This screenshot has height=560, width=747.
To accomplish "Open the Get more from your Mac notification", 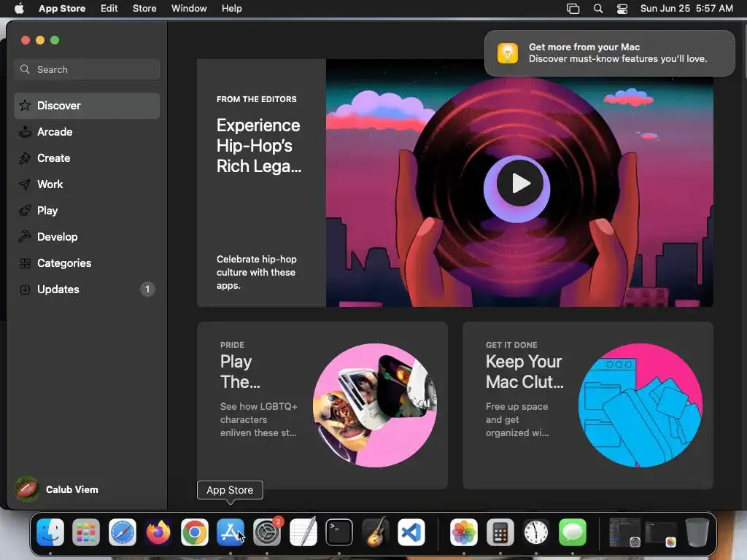I will [610, 52].
